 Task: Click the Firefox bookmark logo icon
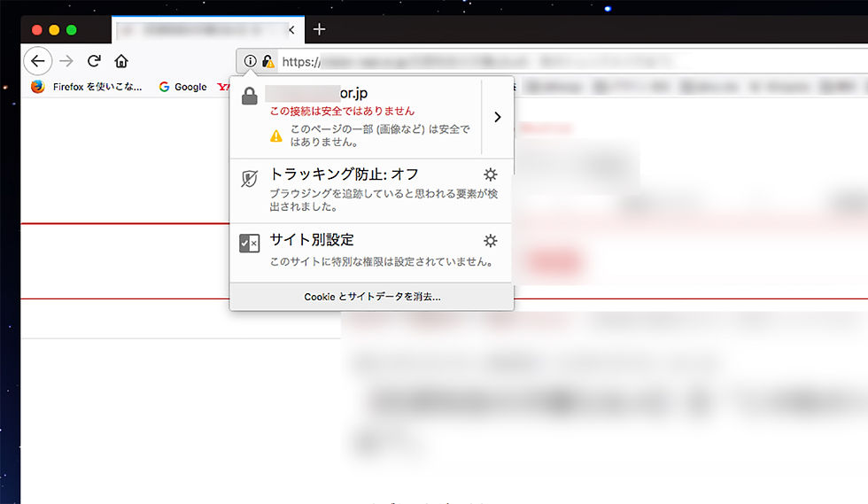click(37, 87)
